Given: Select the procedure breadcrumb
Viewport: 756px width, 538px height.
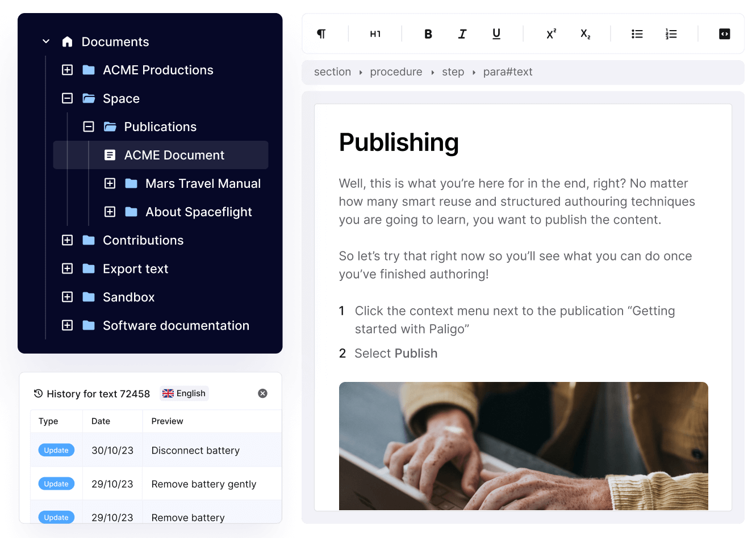Looking at the screenshot, I should tap(396, 72).
